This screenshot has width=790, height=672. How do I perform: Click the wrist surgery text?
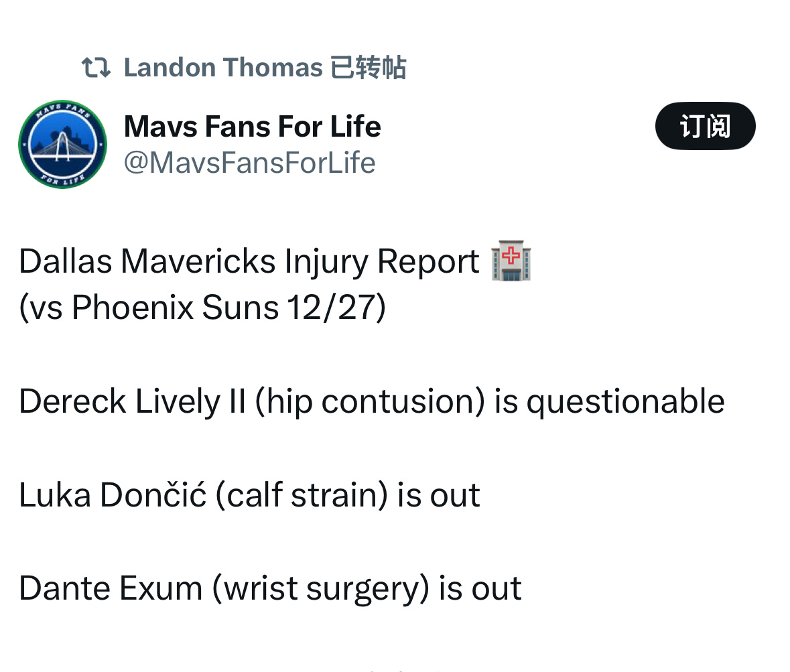321,588
